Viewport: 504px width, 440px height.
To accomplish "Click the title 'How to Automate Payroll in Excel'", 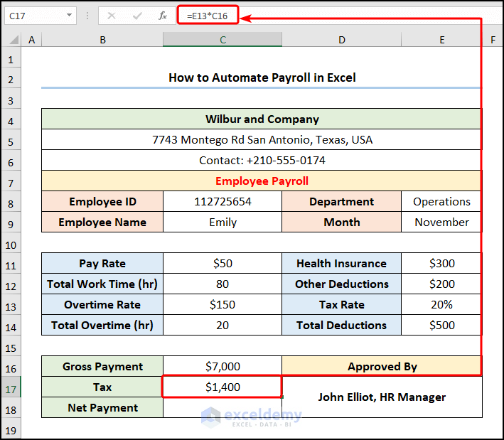I will pyautogui.click(x=262, y=77).
